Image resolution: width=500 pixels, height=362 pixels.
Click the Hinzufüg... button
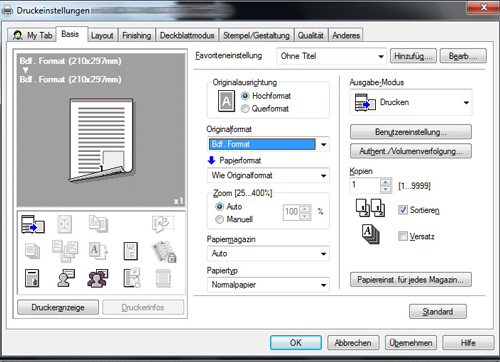(413, 56)
